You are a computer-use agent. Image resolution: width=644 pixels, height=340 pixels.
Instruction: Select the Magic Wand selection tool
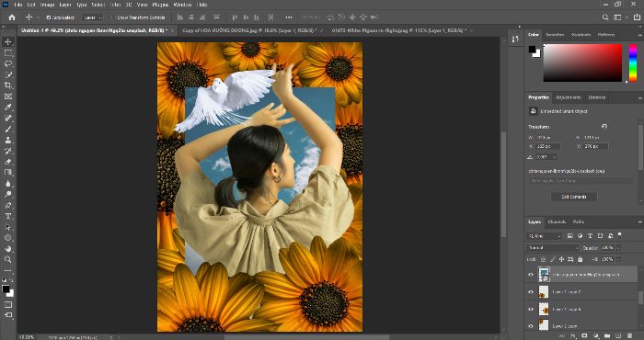tap(7, 74)
